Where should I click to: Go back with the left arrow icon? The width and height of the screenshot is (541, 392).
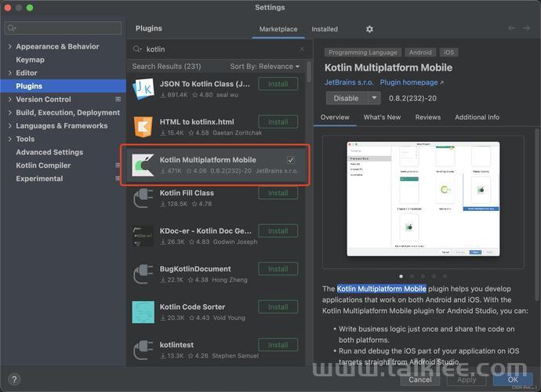pyautogui.click(x=512, y=28)
